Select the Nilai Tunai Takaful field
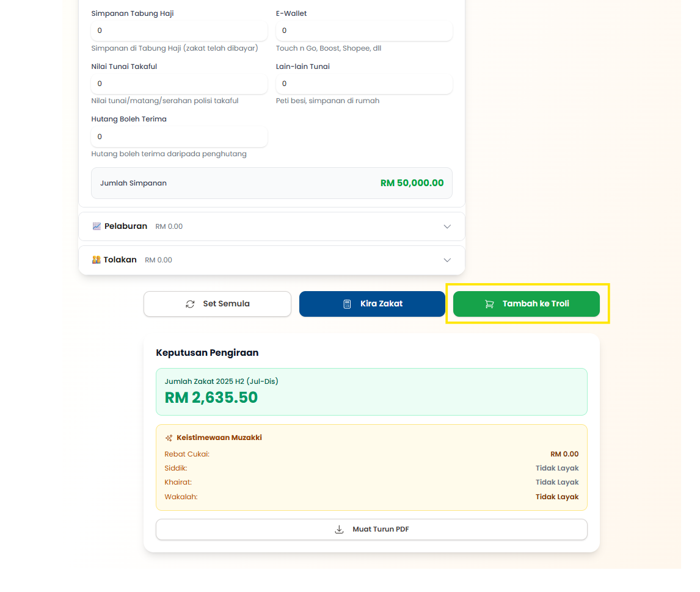The width and height of the screenshot is (700, 592). 179,84
